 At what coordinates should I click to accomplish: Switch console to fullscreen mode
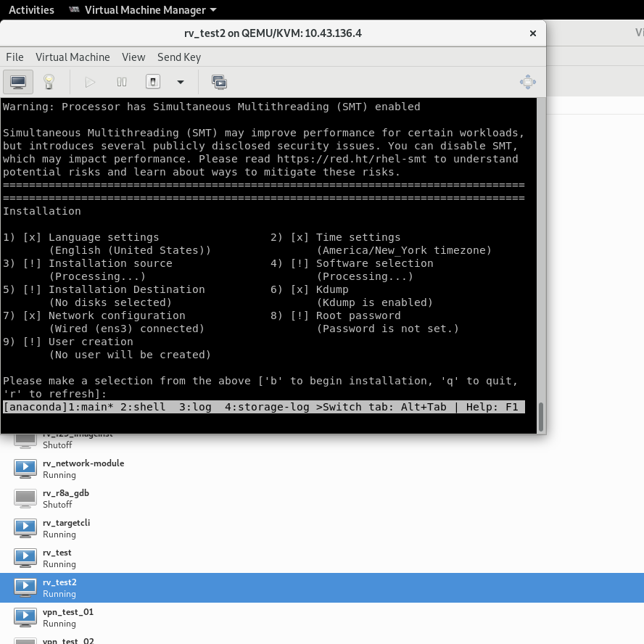(x=528, y=82)
